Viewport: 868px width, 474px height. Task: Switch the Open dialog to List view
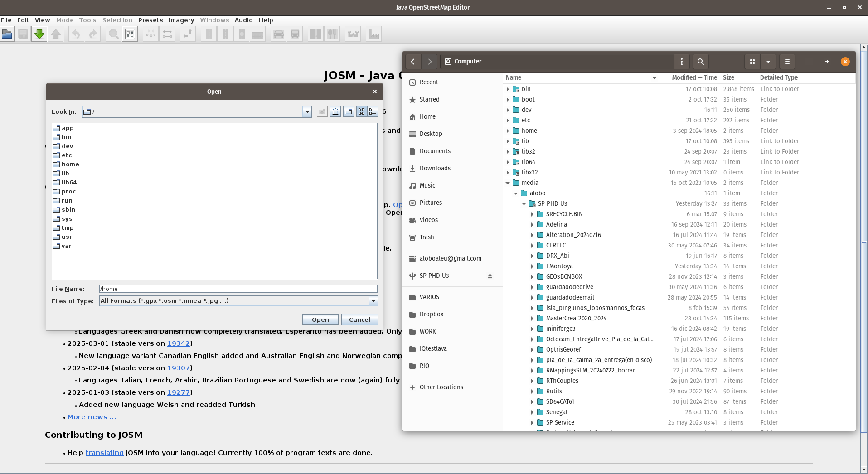tap(361, 111)
